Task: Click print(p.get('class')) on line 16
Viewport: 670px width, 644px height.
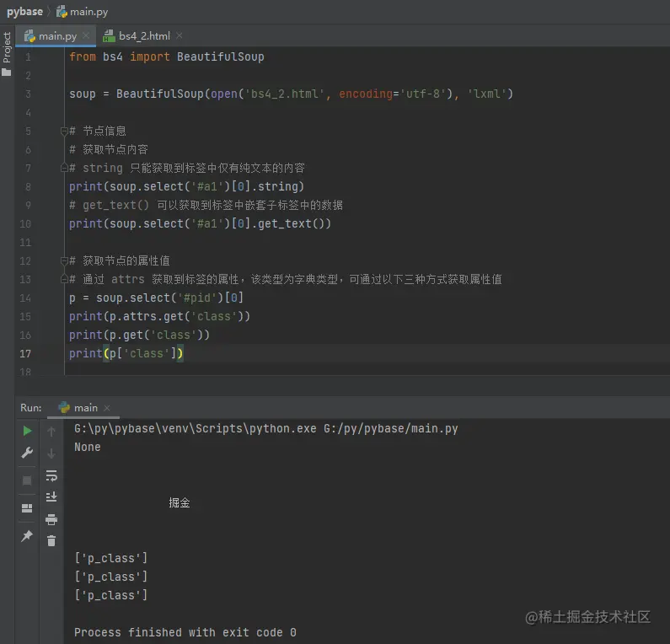Action: click(139, 335)
